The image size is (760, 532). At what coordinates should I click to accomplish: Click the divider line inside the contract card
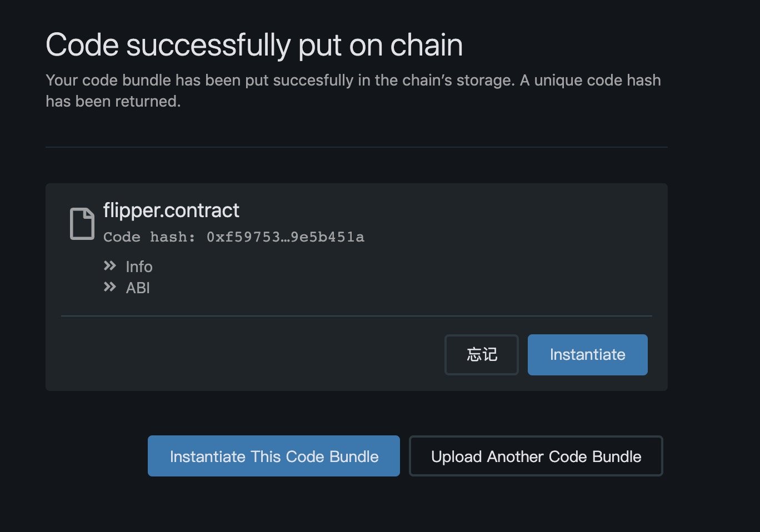click(x=356, y=316)
